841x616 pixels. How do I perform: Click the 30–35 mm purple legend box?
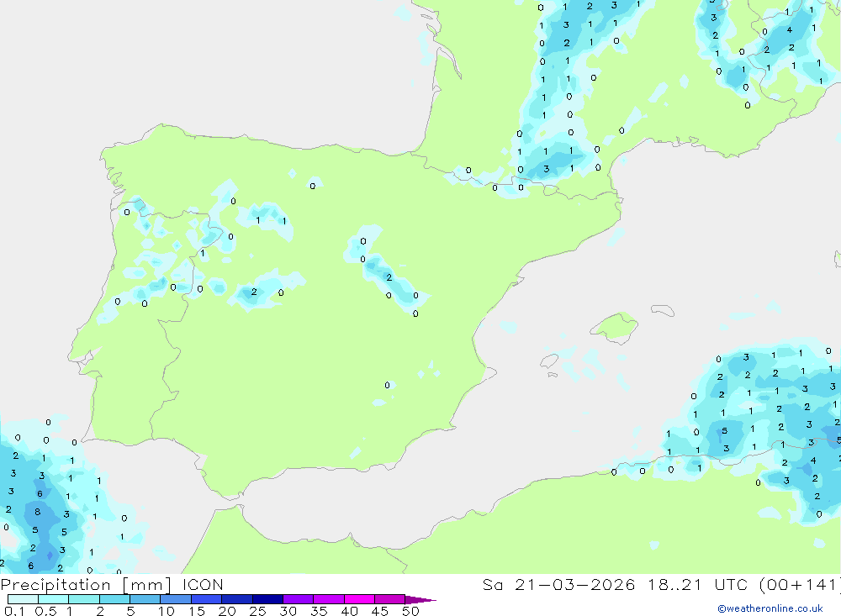(x=299, y=599)
